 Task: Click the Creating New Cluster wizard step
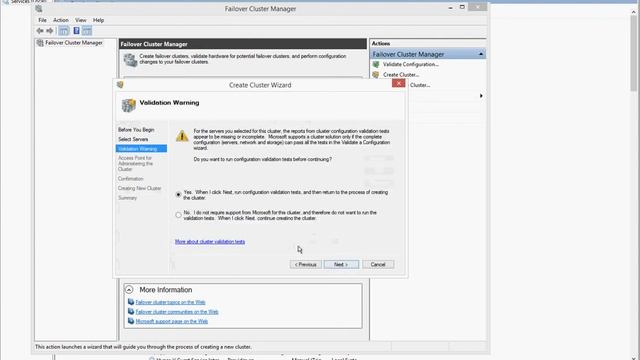tap(140, 188)
